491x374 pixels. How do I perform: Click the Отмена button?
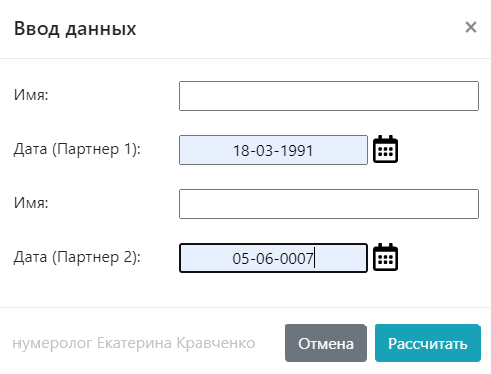[x=326, y=343]
